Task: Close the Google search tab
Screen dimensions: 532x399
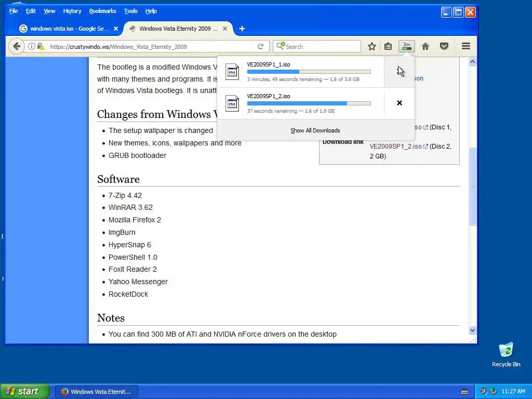Action: pyautogui.click(x=116, y=29)
